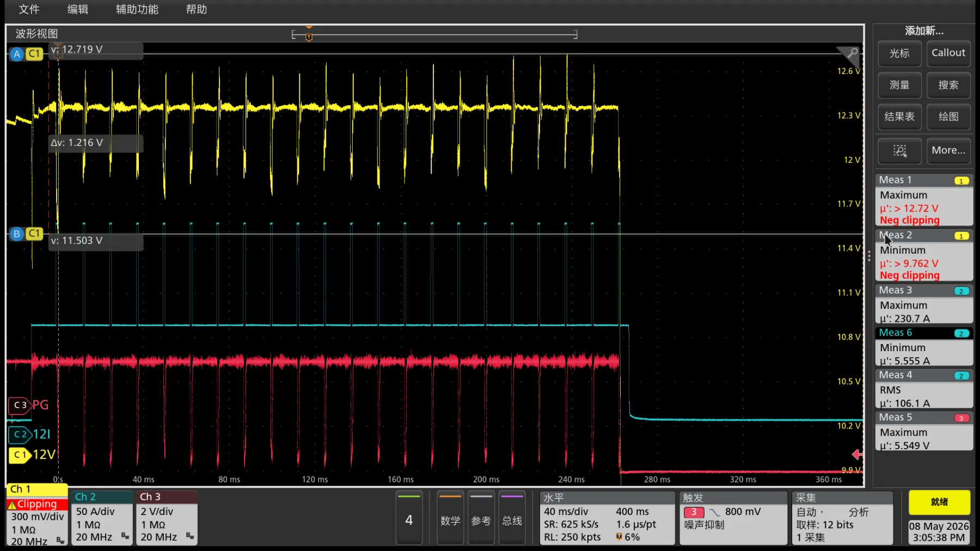Select the Meas 4 RMS badge

[x=924, y=389]
